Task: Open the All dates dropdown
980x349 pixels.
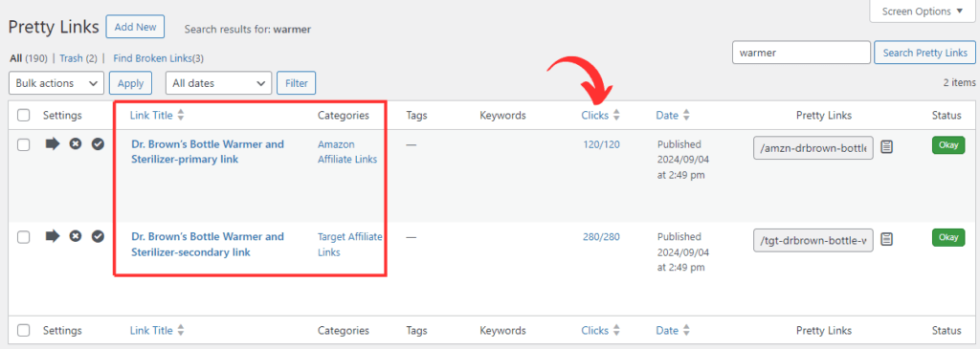Action: pyautogui.click(x=219, y=83)
